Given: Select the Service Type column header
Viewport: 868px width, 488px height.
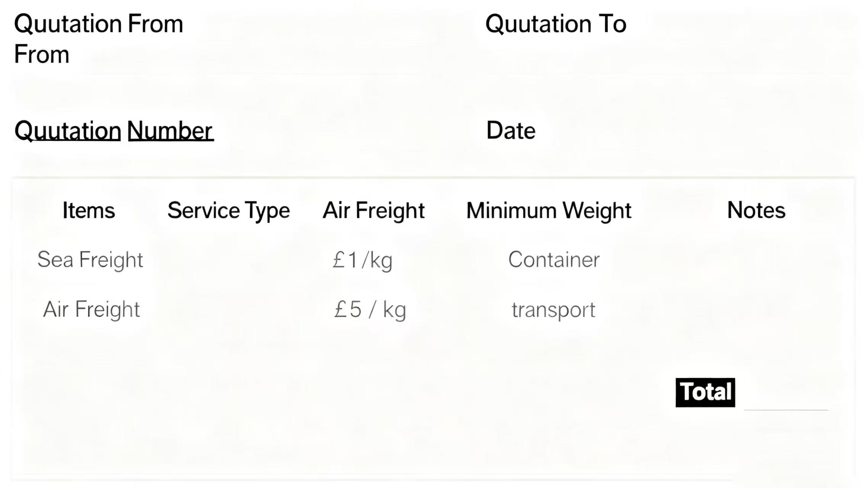Looking at the screenshot, I should (x=228, y=210).
